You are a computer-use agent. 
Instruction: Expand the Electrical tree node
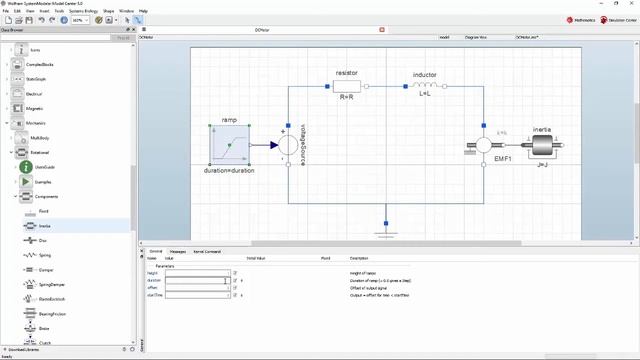click(x=7, y=94)
